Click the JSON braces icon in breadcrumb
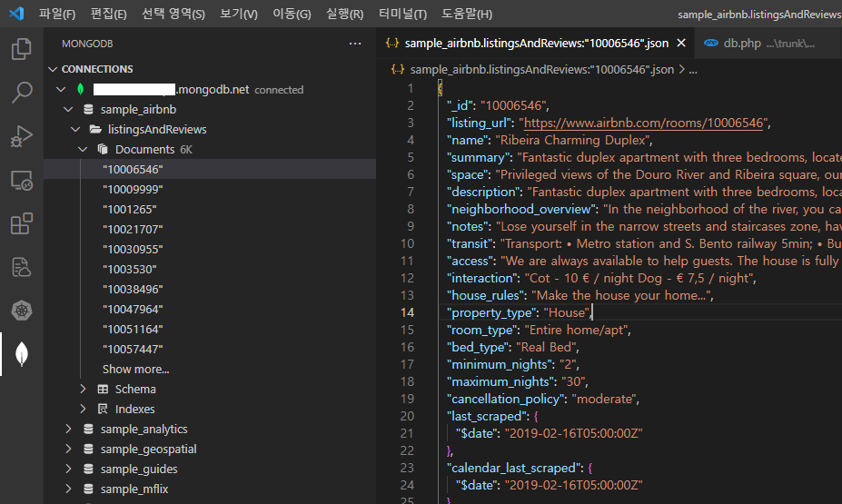This screenshot has height=504, width=842. [x=397, y=69]
